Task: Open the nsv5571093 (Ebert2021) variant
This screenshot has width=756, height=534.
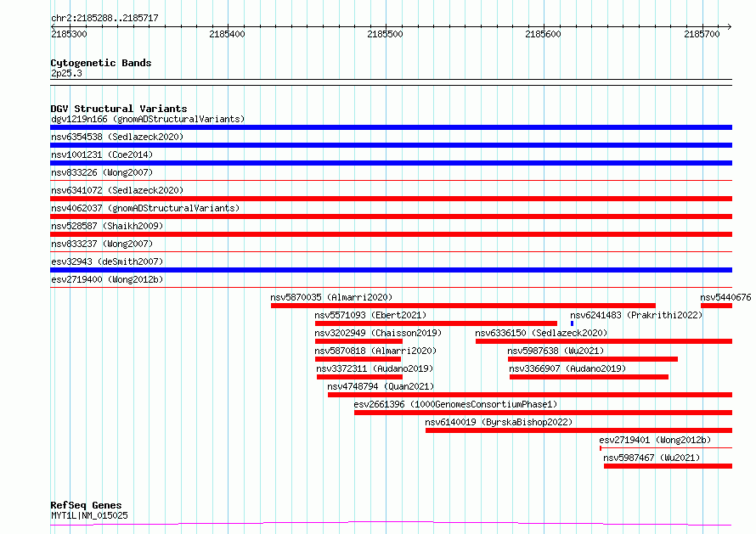Action: 370,315
